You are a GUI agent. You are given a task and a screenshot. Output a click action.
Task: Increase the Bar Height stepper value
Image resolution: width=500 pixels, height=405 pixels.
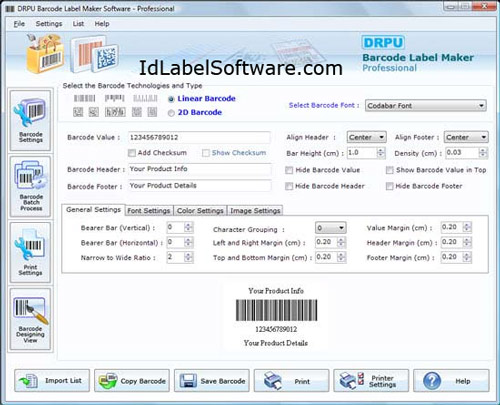pos(380,150)
